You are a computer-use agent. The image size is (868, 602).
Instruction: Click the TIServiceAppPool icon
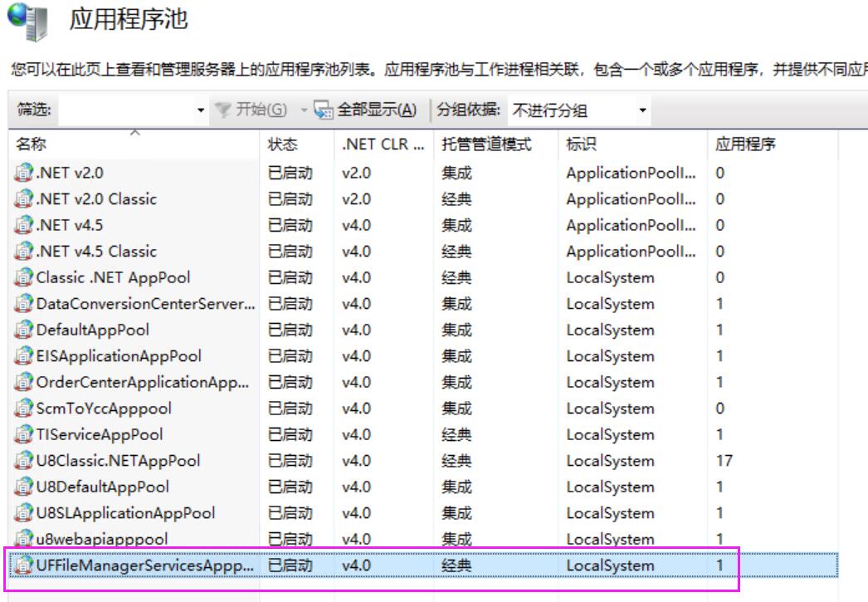(23, 435)
